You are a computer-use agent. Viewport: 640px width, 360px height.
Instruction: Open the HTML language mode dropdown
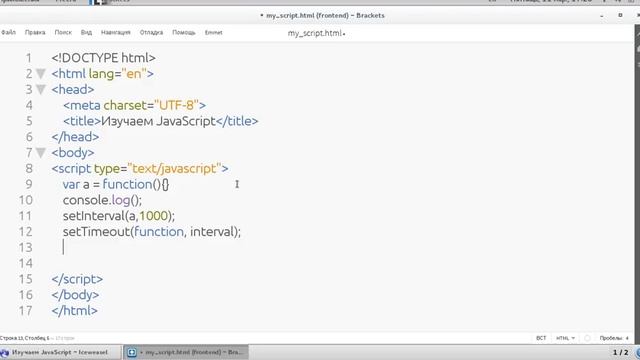(x=565, y=338)
